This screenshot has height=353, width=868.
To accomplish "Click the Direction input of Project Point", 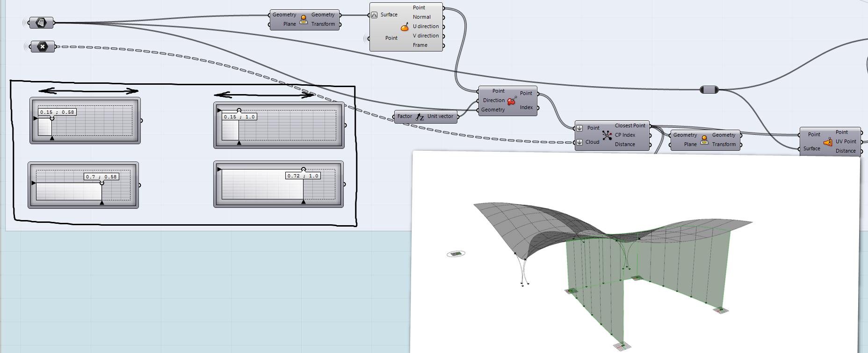I will tap(494, 101).
